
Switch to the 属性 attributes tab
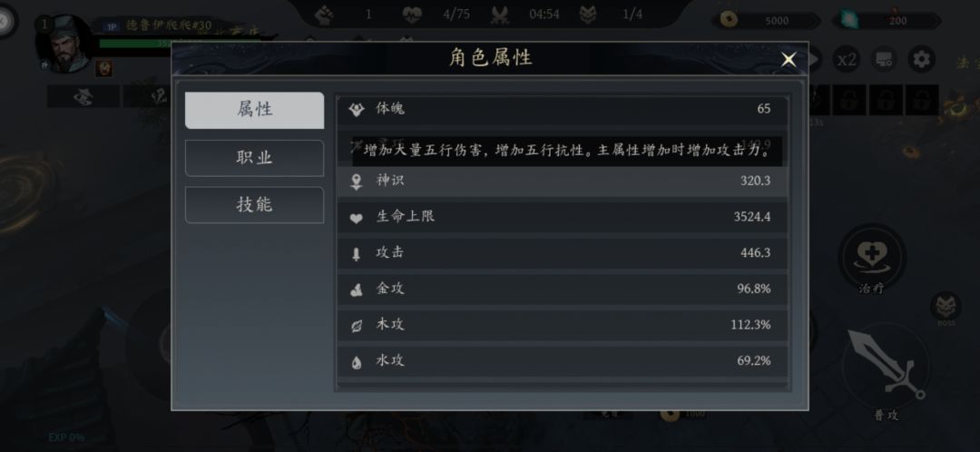[254, 110]
